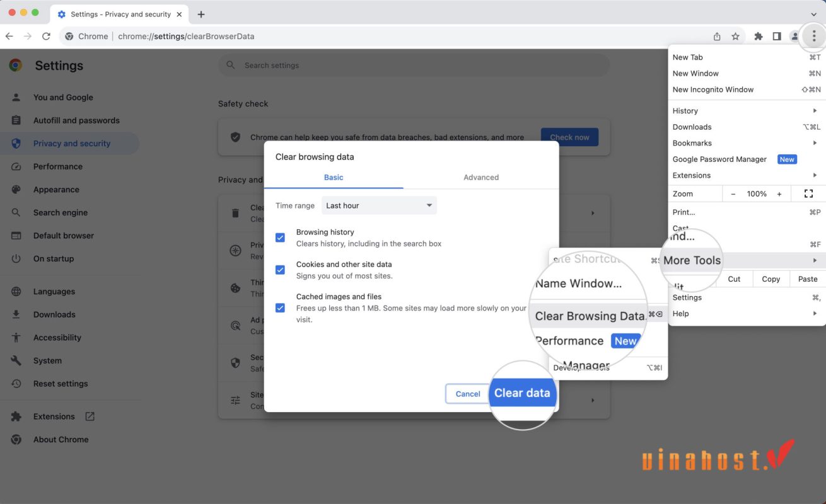Open the Time range dropdown

tap(379, 205)
